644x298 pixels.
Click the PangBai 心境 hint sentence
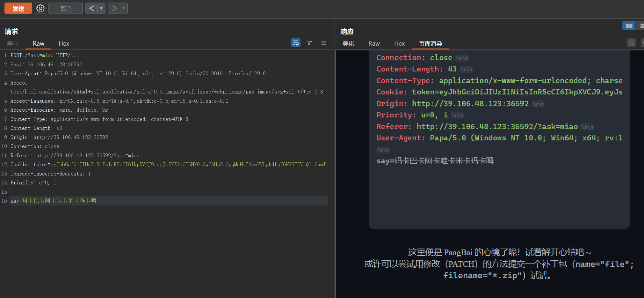click(499, 252)
